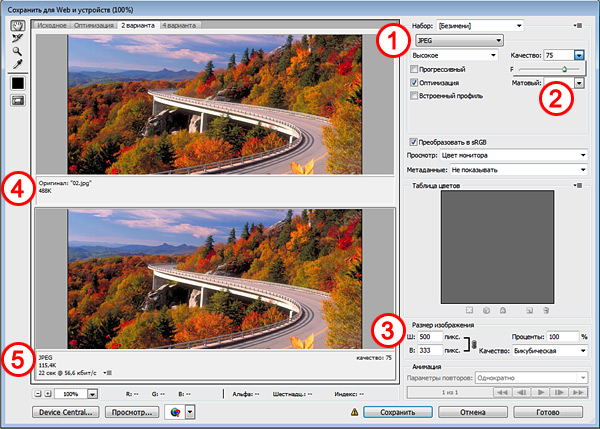Open the Метаданные dropdown
This screenshot has width=600, height=429.
point(518,170)
